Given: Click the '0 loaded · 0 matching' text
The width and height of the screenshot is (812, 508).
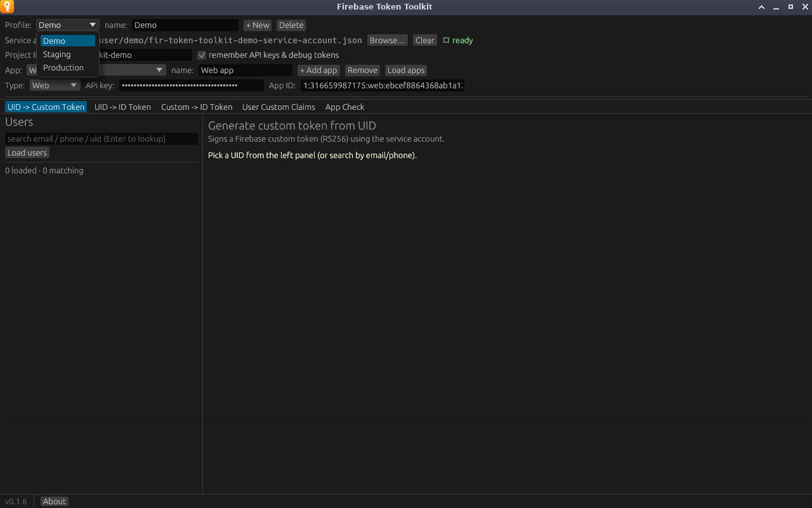Looking at the screenshot, I should click(44, 171).
